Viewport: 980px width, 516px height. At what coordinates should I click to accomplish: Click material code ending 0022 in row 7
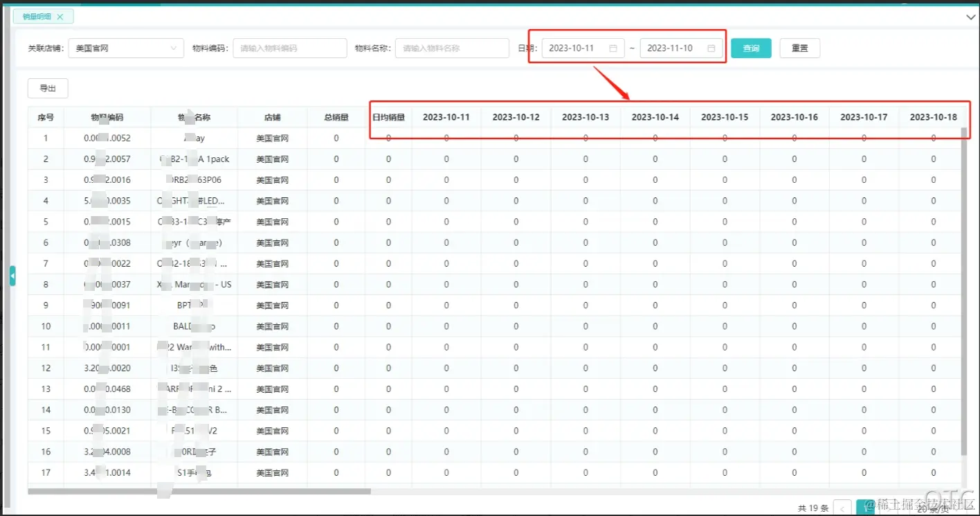[x=107, y=264]
